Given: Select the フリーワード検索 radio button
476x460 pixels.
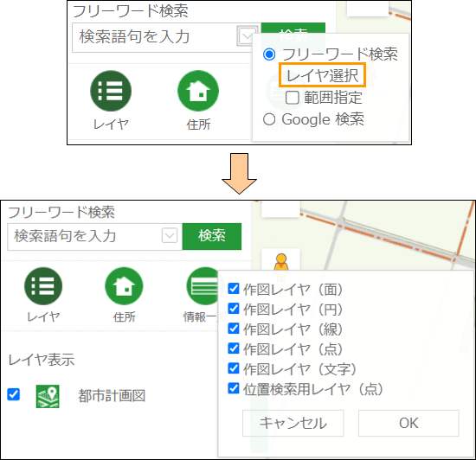Looking at the screenshot, I should tap(269, 54).
